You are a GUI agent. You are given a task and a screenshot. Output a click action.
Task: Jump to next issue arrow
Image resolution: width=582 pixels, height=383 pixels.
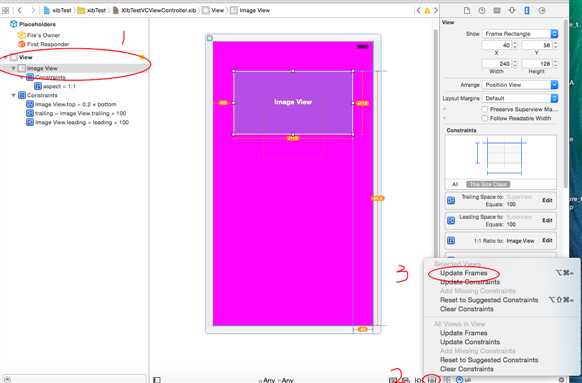pyautogui.click(x=436, y=10)
